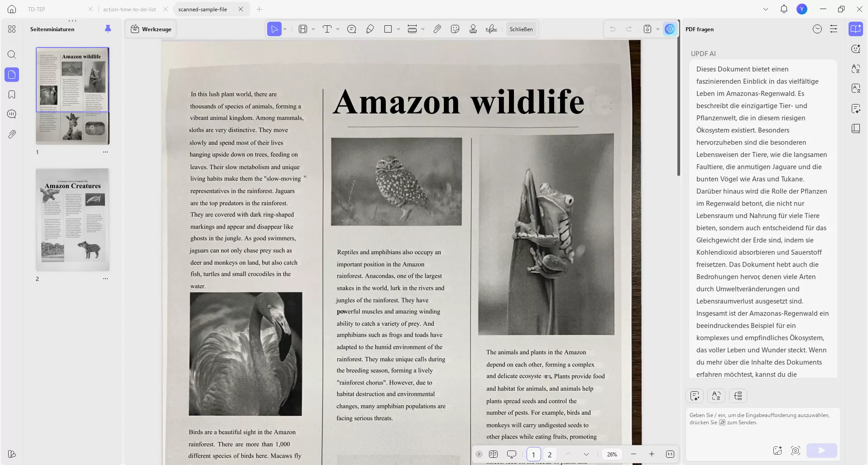The image size is (868, 465).
Task: Click the summarize prompt shortcut button
Action: [695, 396]
